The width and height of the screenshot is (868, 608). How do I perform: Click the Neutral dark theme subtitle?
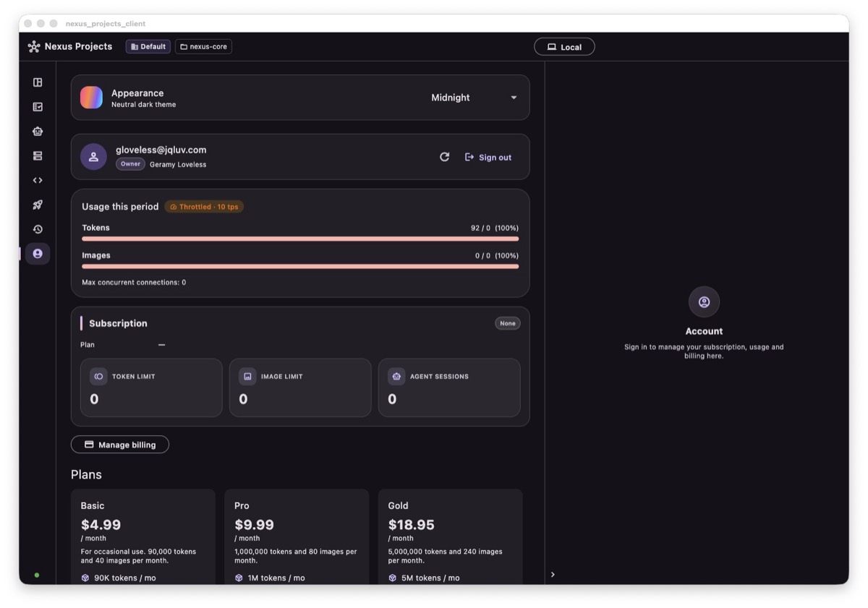pos(143,105)
